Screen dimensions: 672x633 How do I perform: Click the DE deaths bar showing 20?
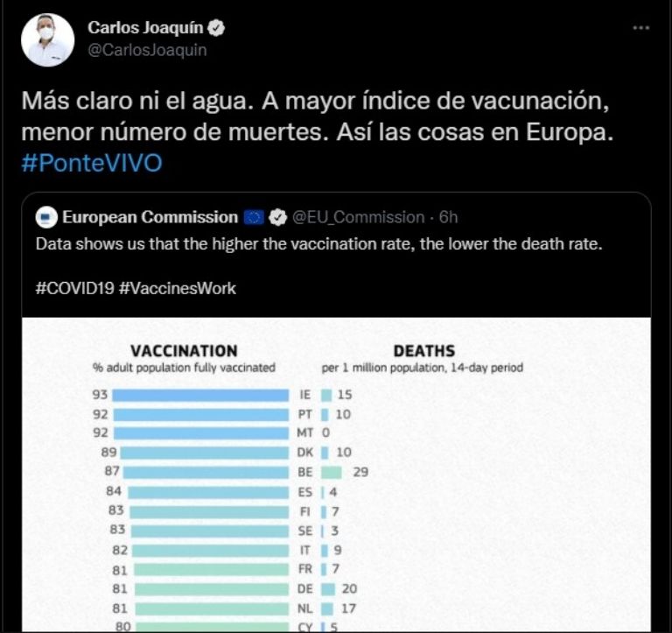click(x=328, y=589)
